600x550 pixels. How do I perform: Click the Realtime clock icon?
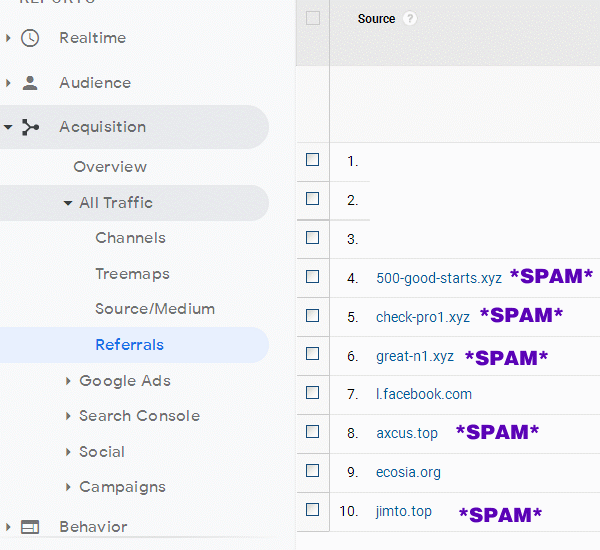[x=30, y=38]
